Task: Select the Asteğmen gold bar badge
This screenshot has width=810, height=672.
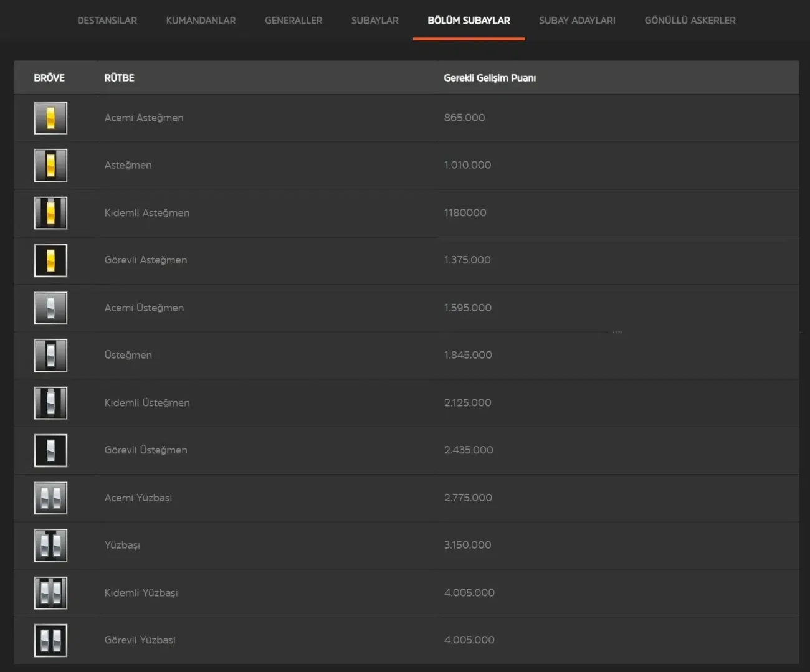Action: pyautogui.click(x=50, y=165)
